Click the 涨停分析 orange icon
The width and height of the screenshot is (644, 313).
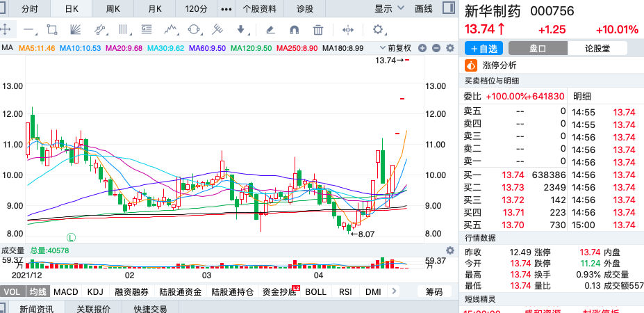[471, 65]
